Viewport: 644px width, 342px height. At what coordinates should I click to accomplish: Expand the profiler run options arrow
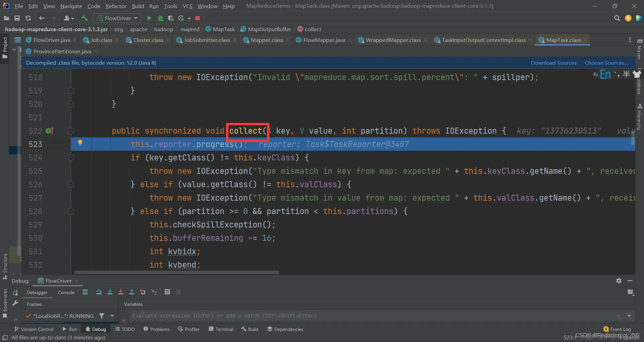(x=189, y=18)
